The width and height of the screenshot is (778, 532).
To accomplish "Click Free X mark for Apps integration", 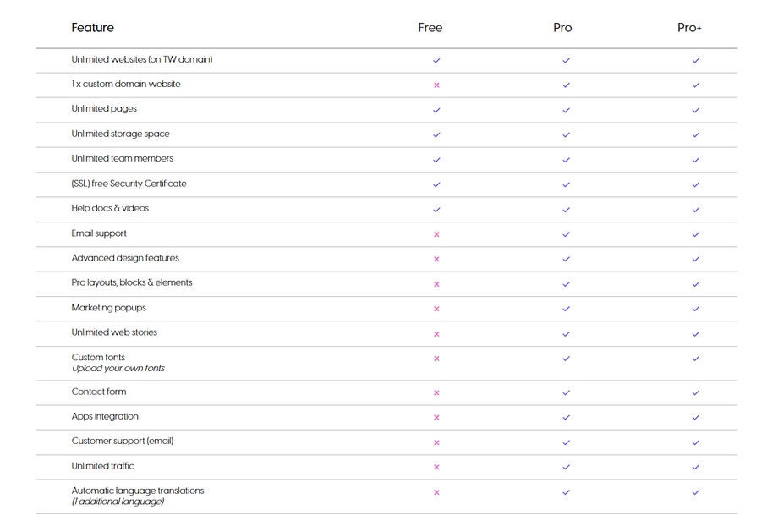I will [x=436, y=417].
